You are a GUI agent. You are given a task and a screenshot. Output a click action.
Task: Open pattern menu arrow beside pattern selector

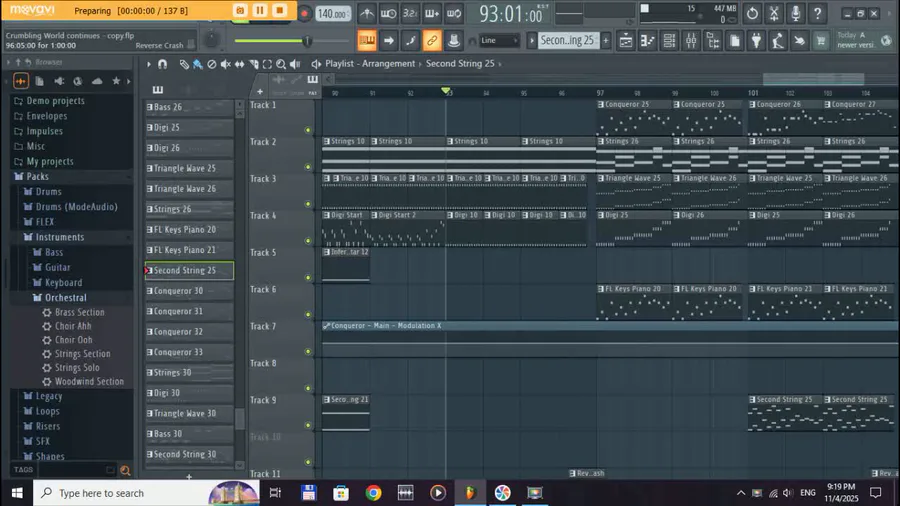(532, 41)
